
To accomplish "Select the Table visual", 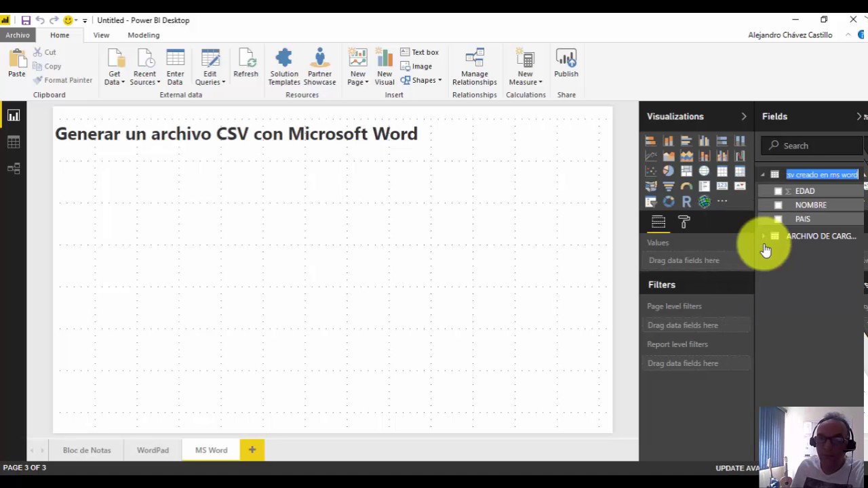I will tap(722, 171).
